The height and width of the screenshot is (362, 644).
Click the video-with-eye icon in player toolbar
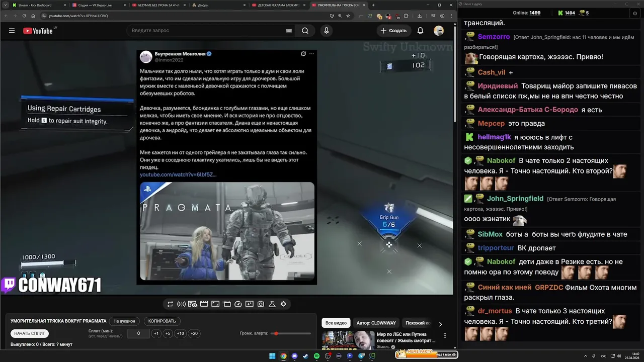[x=192, y=304]
